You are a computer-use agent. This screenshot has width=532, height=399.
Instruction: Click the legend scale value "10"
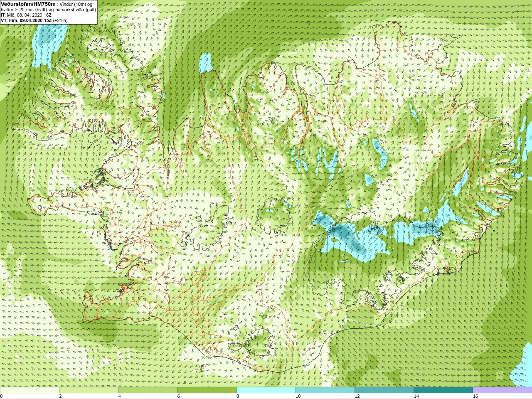(298, 396)
